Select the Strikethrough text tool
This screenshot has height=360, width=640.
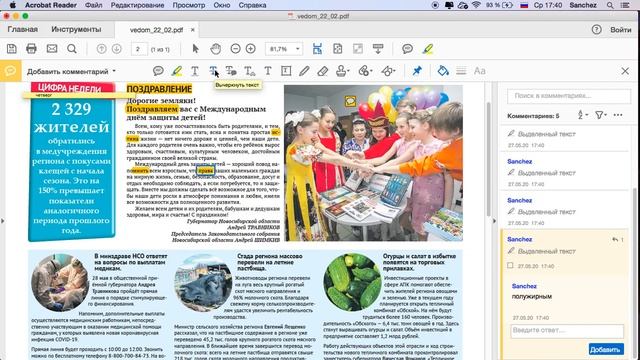click(213, 71)
